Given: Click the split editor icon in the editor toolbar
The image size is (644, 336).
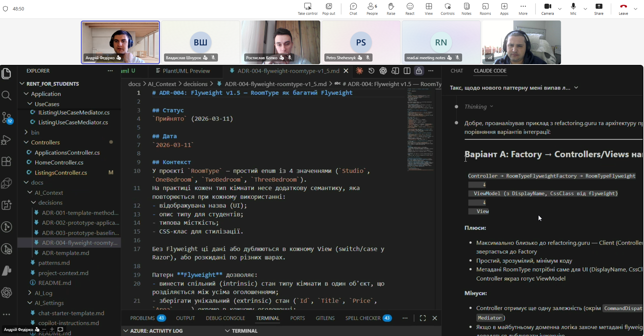Looking at the screenshot, I should [407, 71].
